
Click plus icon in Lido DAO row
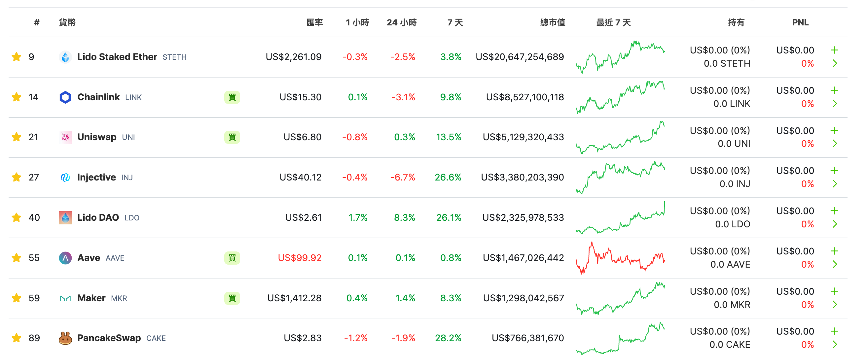tap(834, 211)
